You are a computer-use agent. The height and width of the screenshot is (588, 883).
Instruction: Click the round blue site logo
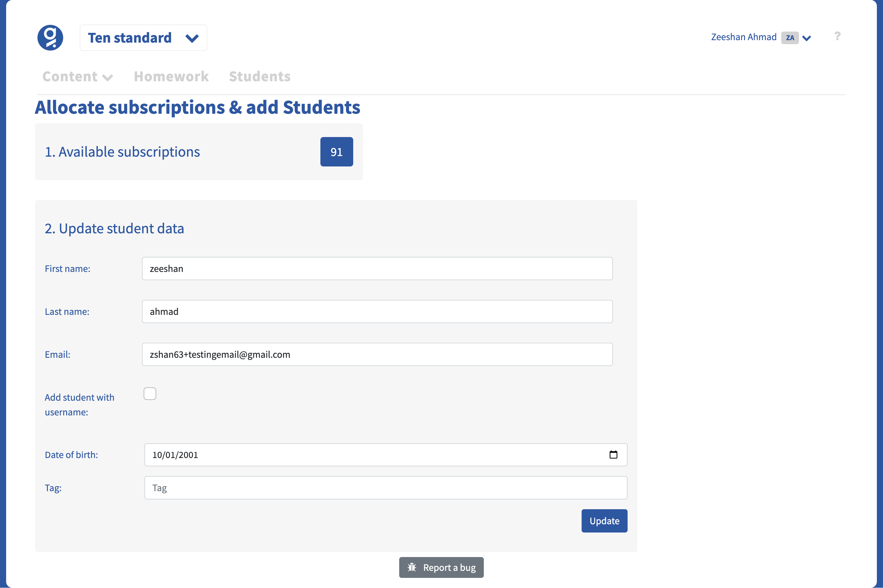pos(50,37)
